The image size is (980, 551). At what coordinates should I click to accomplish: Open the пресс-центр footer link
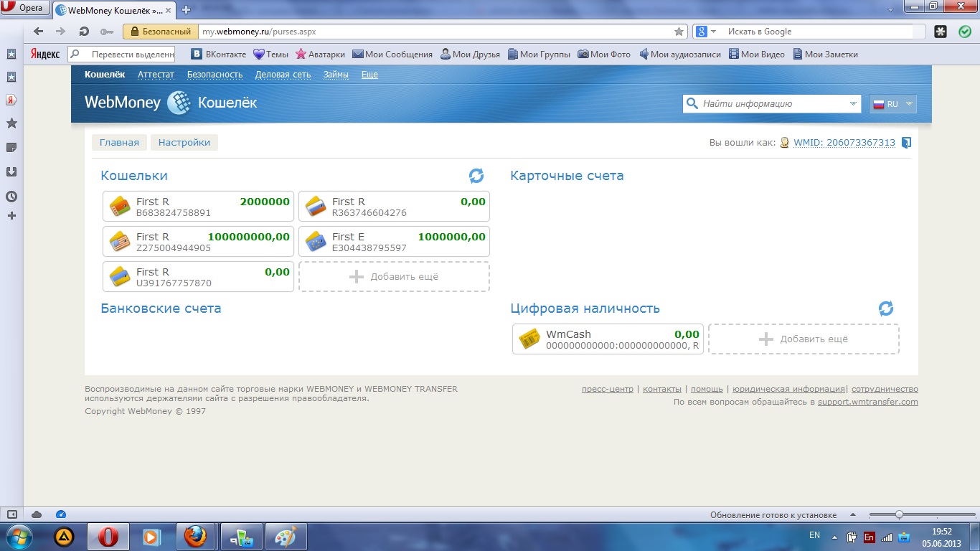click(608, 389)
